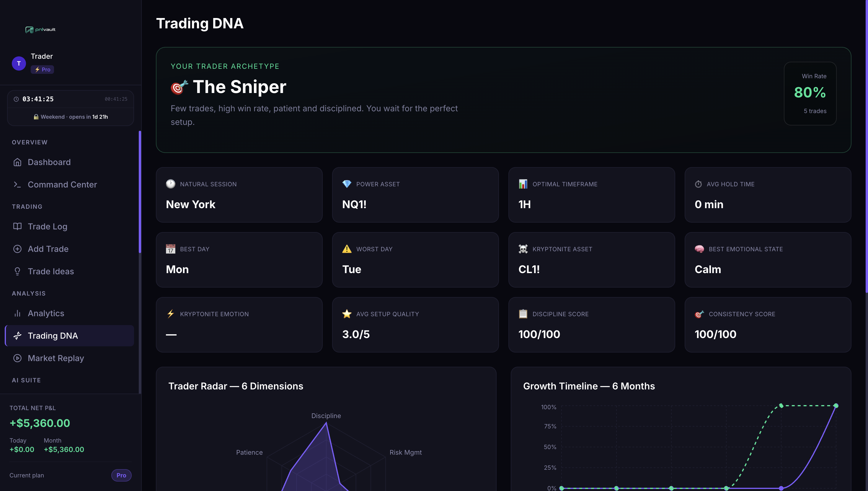Click the Add Trade plus icon
The height and width of the screenshot is (491, 868).
pyautogui.click(x=17, y=249)
